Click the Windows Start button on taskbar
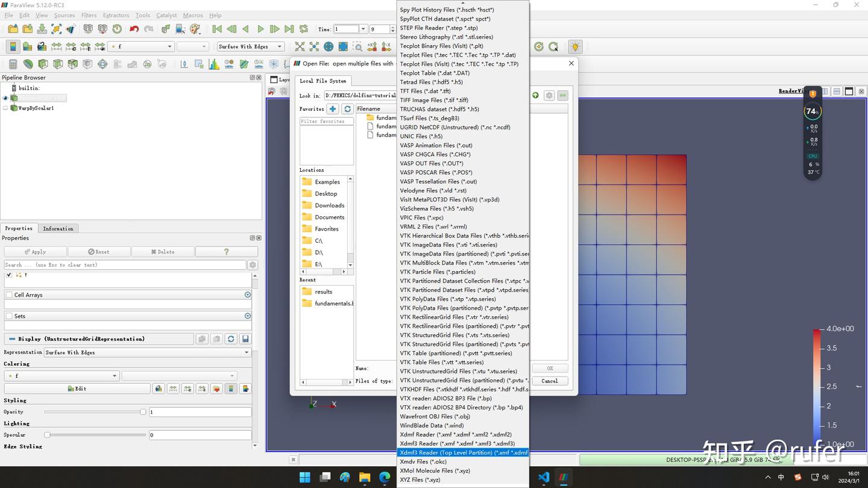Viewport: 868px width, 488px height. [x=305, y=477]
